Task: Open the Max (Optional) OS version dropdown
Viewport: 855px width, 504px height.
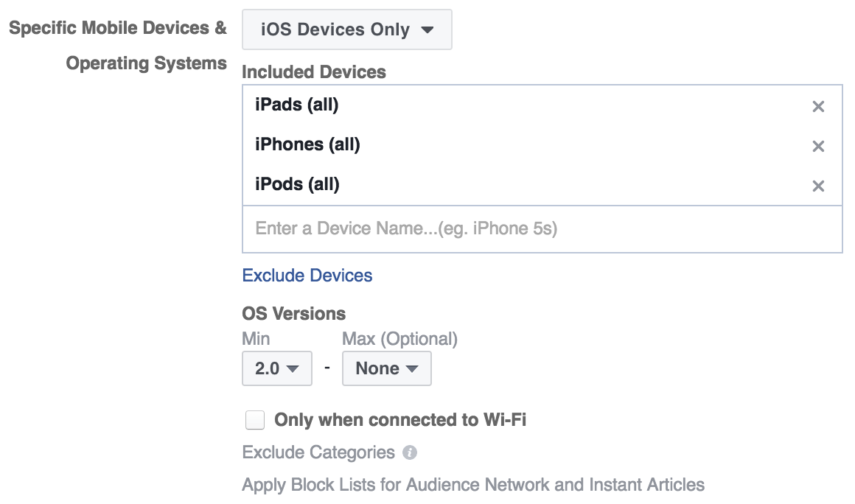Action: [x=387, y=368]
